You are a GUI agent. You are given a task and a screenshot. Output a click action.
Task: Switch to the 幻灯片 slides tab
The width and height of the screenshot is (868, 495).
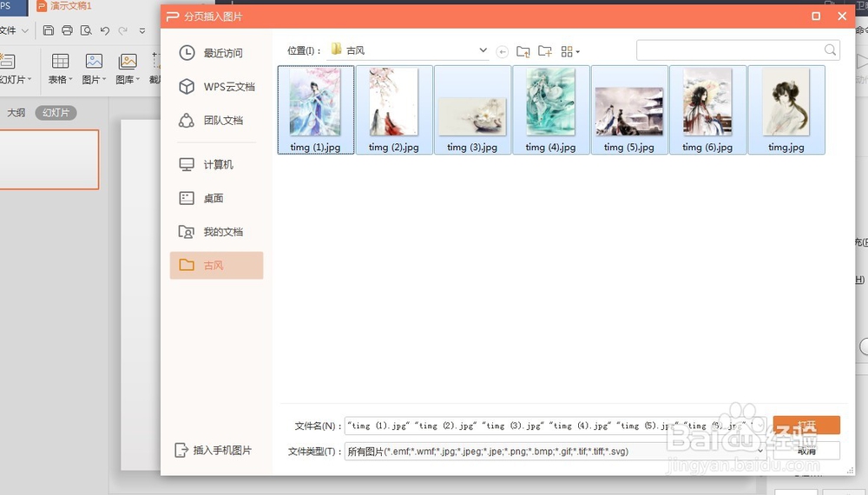56,112
